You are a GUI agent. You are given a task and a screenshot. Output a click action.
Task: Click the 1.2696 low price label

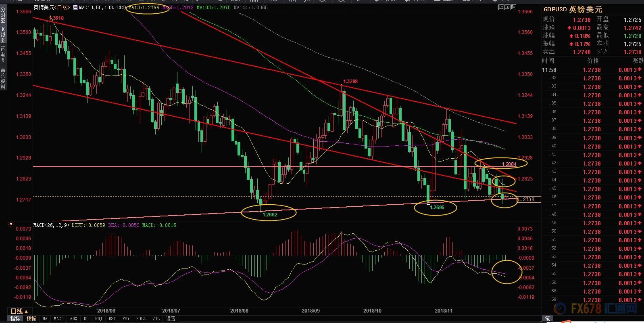[437, 207]
